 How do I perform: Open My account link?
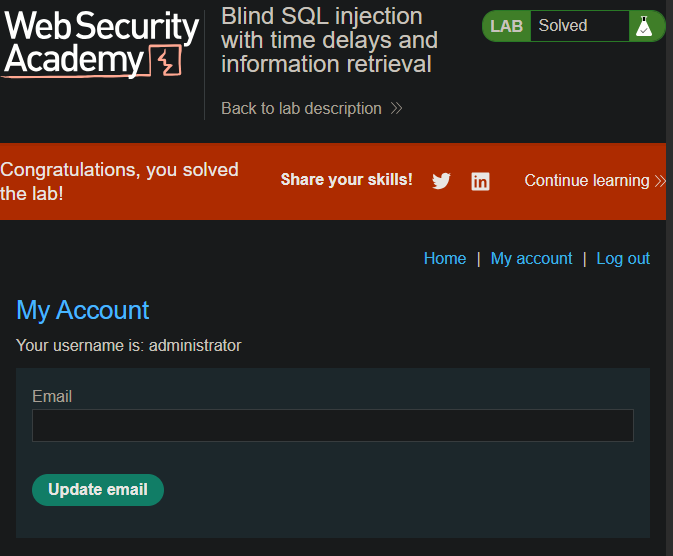pos(531,258)
